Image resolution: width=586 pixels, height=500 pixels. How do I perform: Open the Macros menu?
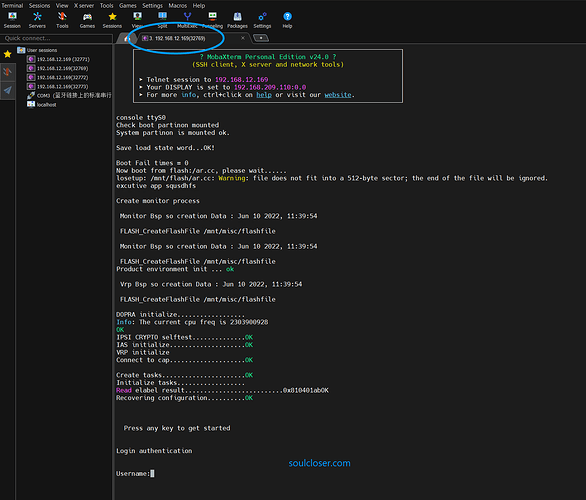[178, 6]
